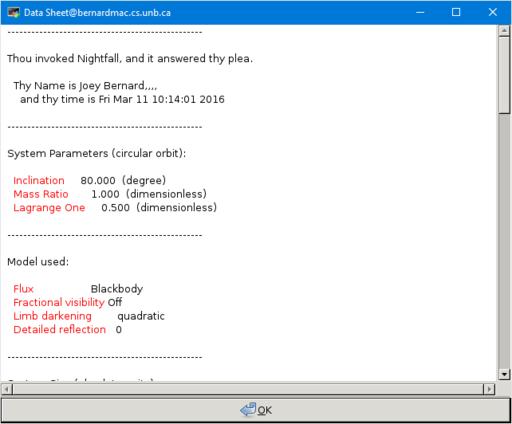Click the horizontal scrollbar left arrow

7,389
